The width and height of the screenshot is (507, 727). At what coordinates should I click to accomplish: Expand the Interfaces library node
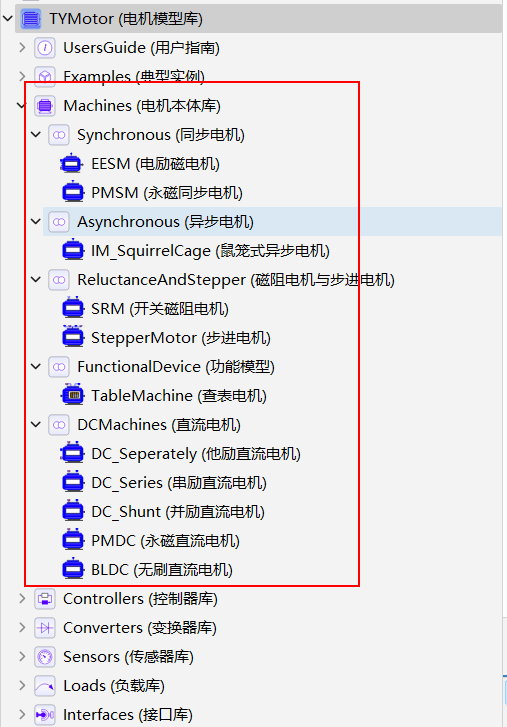tap(22, 714)
